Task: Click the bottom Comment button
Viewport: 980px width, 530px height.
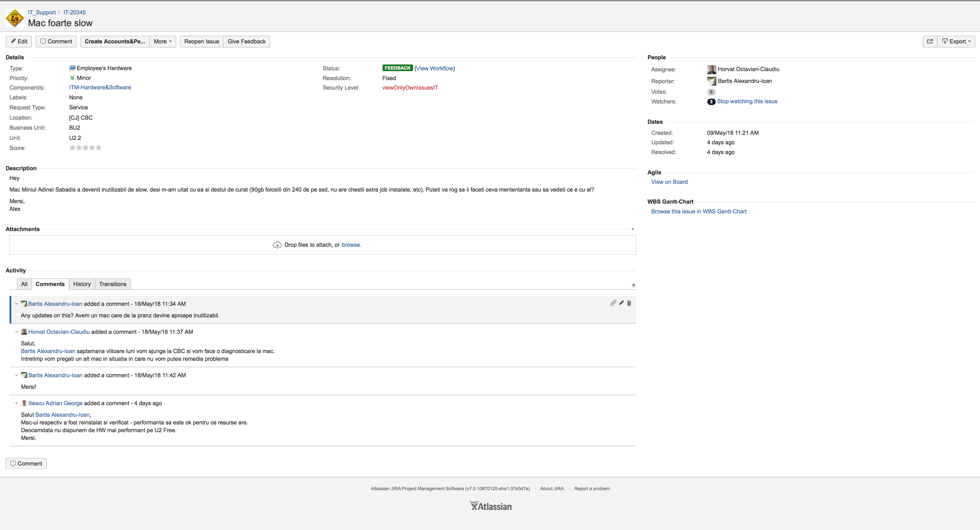Action: click(26, 463)
